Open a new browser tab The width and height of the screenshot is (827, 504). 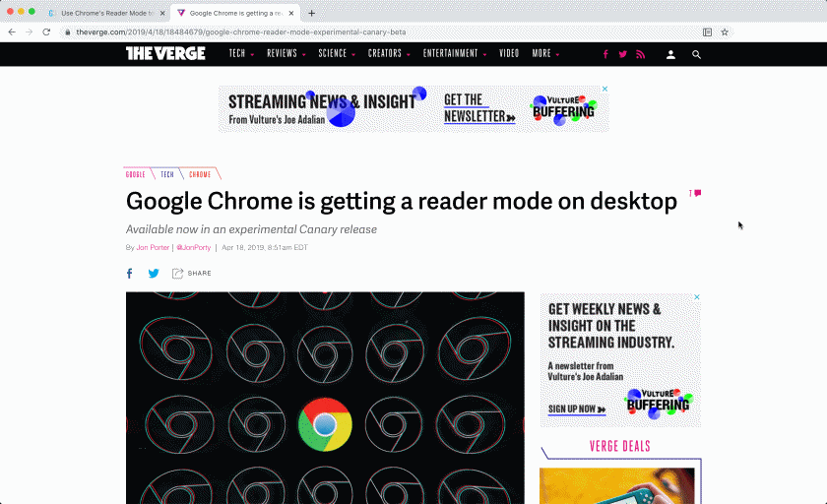click(312, 13)
